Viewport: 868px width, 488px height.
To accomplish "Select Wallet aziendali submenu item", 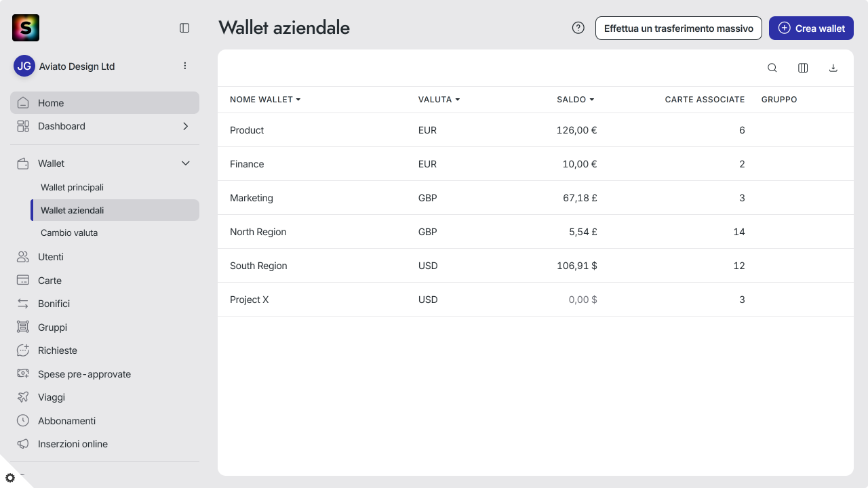I will pos(115,210).
